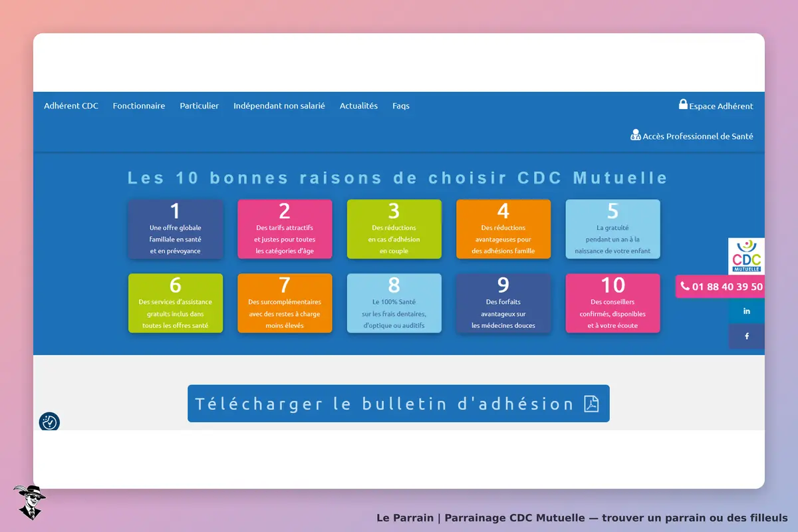Select card 6 services d'assistance gratuits
798x532 pixels.
click(176, 303)
